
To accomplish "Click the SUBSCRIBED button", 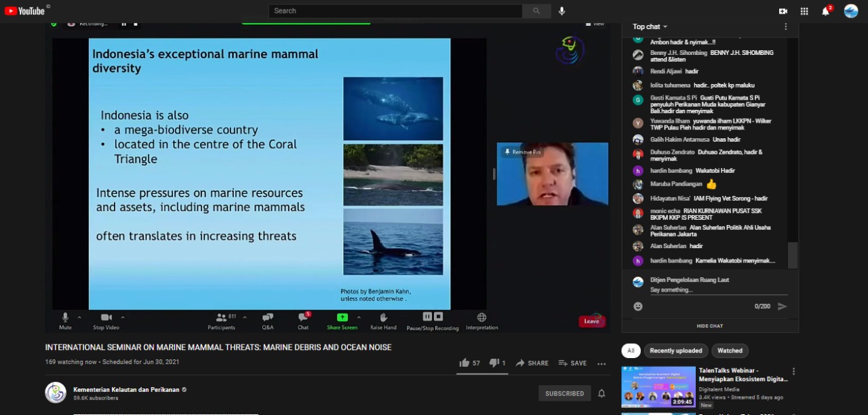I will click(x=564, y=393).
